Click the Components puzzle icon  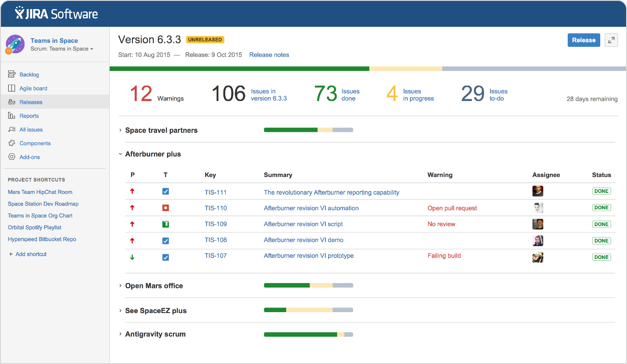tap(12, 143)
